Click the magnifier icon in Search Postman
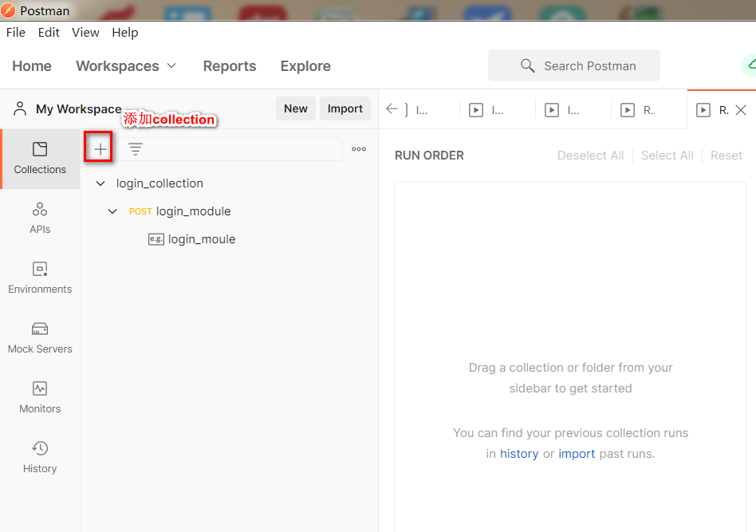This screenshot has width=756, height=532. [527, 65]
